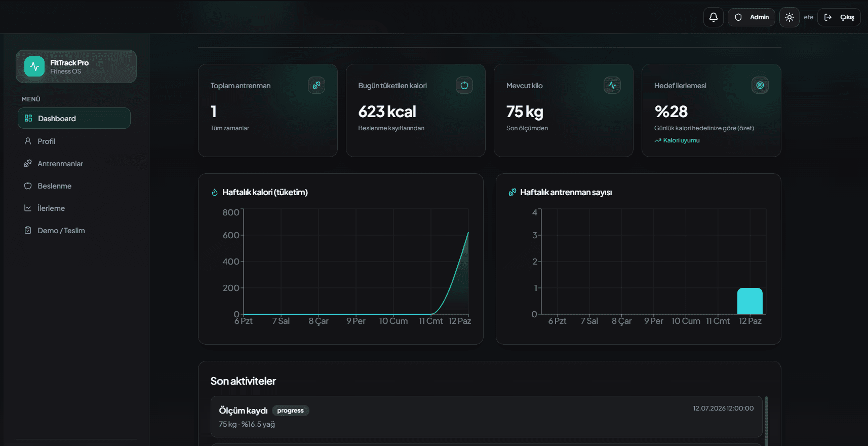Click the Kalori uyumu trend link
The height and width of the screenshot is (446, 868).
click(677, 140)
